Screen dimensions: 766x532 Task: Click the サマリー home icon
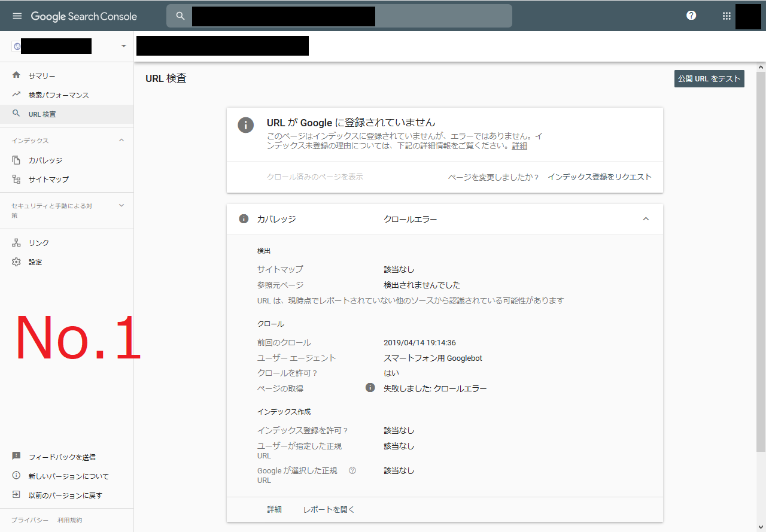click(16, 75)
